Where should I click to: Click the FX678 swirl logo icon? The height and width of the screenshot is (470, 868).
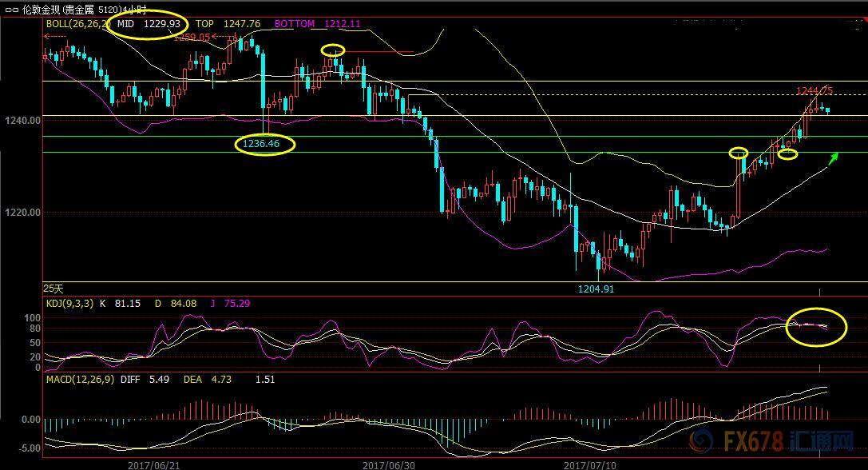click(x=700, y=443)
